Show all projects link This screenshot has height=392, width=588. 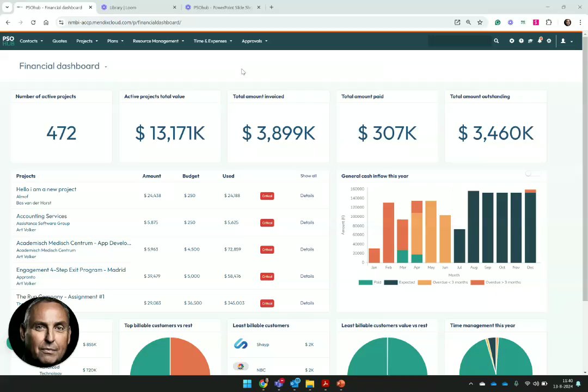click(308, 175)
